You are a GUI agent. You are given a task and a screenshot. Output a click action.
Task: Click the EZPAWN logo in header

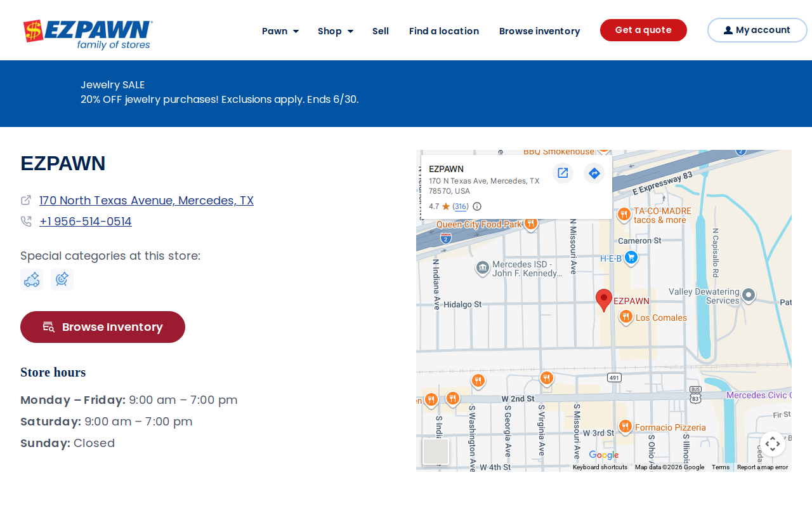(x=88, y=34)
